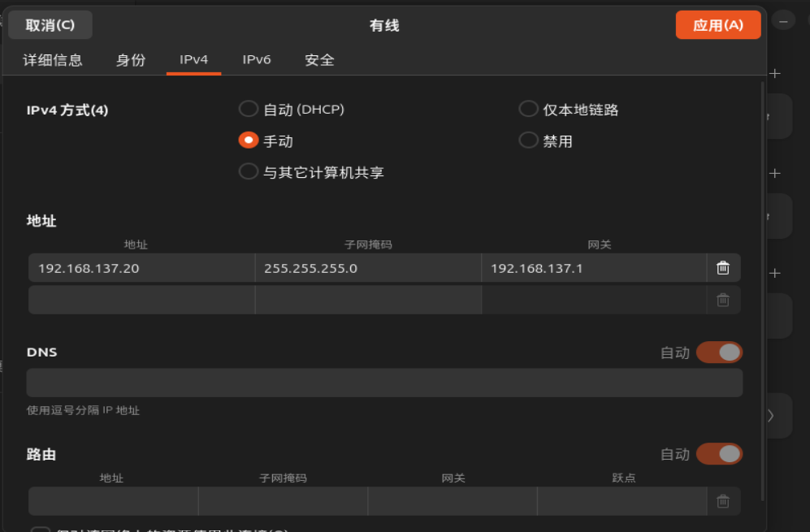Switch to the 身份 tab
The width and height of the screenshot is (810, 532).
coord(131,60)
